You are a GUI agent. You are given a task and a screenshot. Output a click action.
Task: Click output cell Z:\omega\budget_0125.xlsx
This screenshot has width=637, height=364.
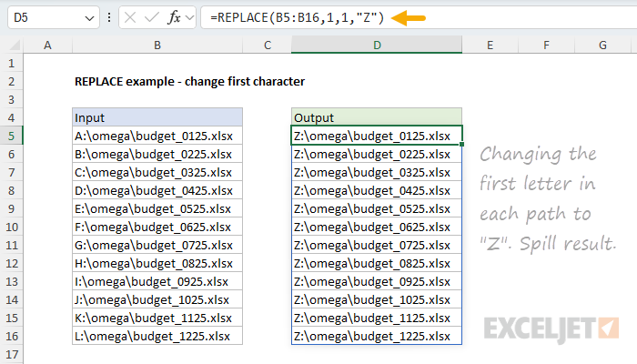(x=377, y=136)
